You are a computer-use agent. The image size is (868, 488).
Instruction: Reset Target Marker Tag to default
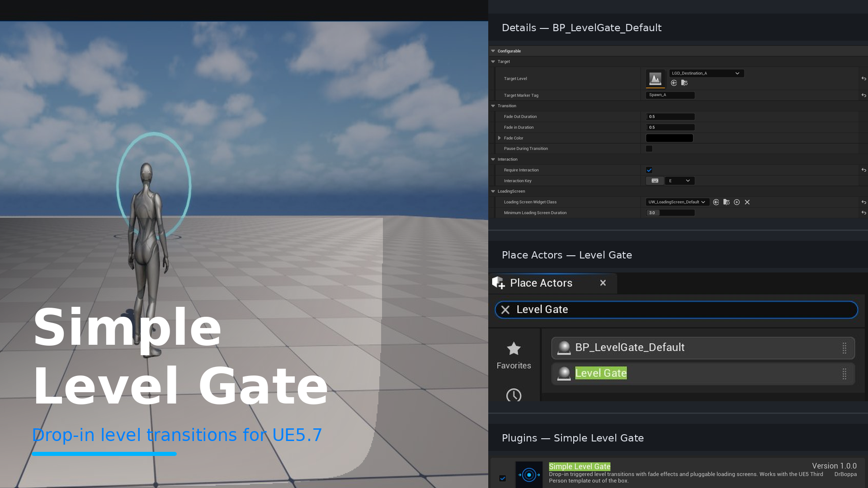(864, 95)
